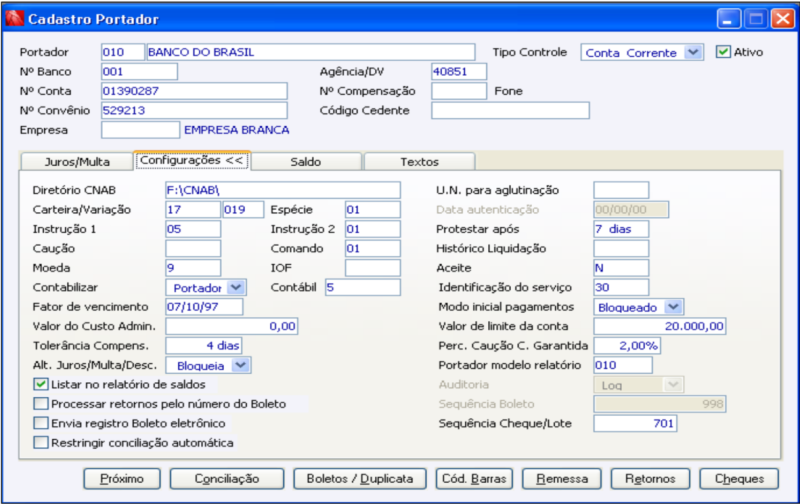The image size is (800, 504).
Task: Click the Contábil field
Action: click(x=363, y=287)
